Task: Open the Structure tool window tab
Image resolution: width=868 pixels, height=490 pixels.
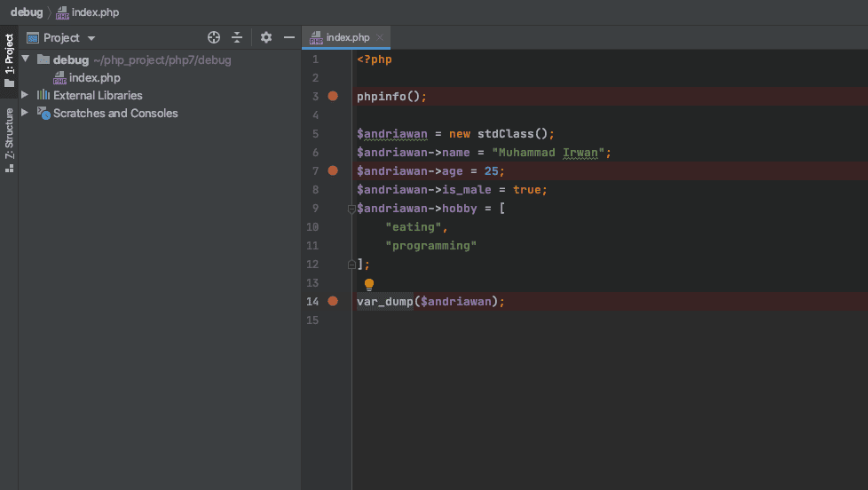Action: [9, 138]
